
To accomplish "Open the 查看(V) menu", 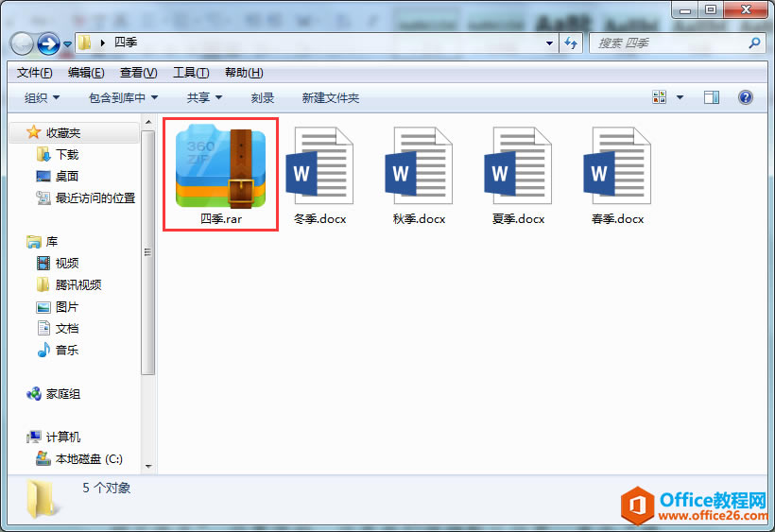I will pyautogui.click(x=138, y=73).
